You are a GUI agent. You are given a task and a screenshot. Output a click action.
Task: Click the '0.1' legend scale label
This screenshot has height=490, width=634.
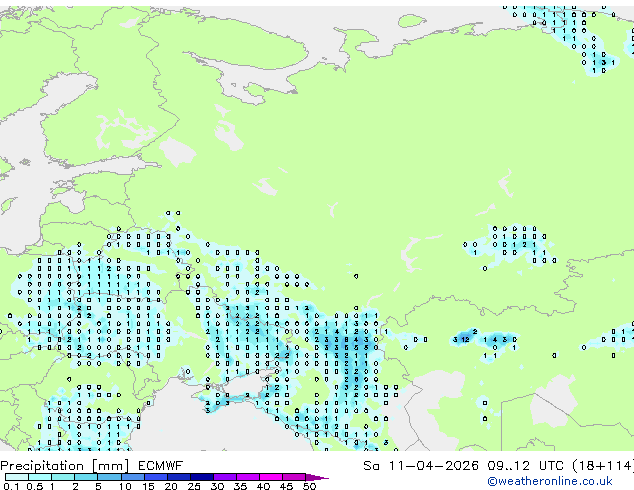11,486
